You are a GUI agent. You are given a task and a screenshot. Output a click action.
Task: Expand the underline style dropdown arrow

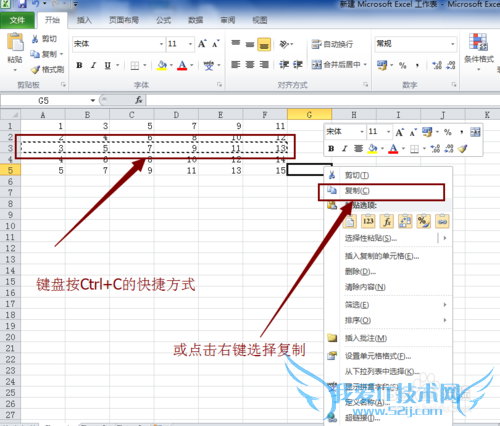pyautogui.click(x=117, y=65)
